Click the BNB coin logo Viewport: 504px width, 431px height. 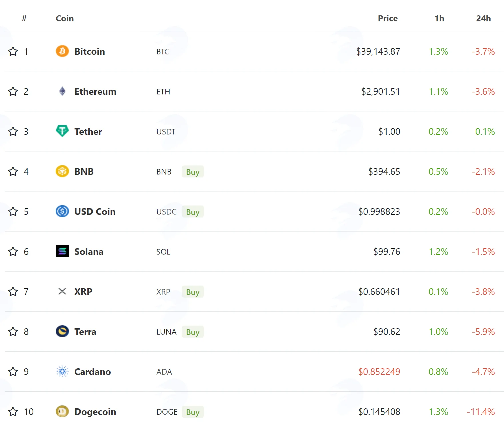coord(62,171)
